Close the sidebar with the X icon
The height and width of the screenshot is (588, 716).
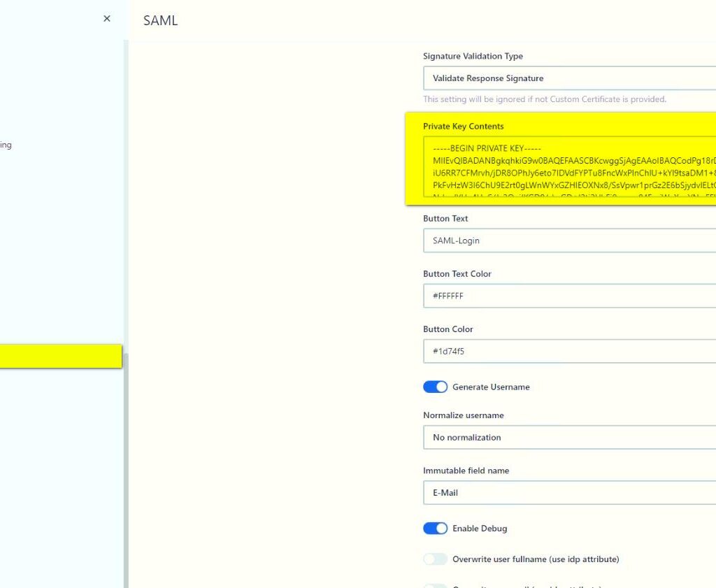coord(107,19)
